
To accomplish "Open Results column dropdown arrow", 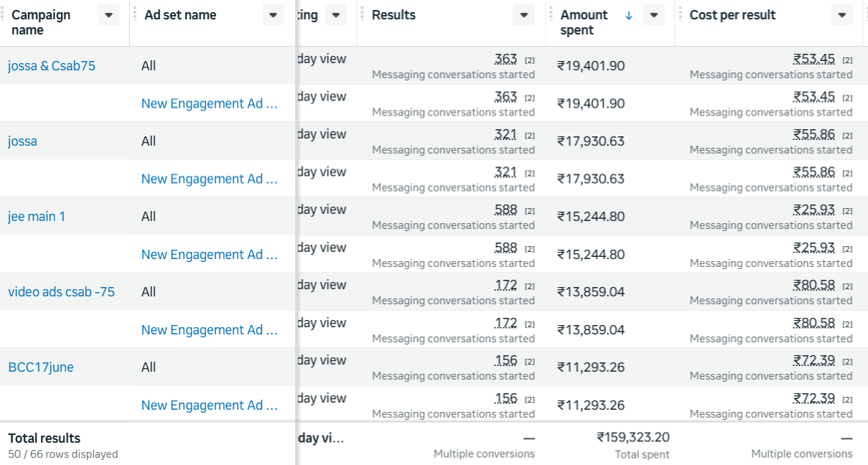I will coord(524,14).
